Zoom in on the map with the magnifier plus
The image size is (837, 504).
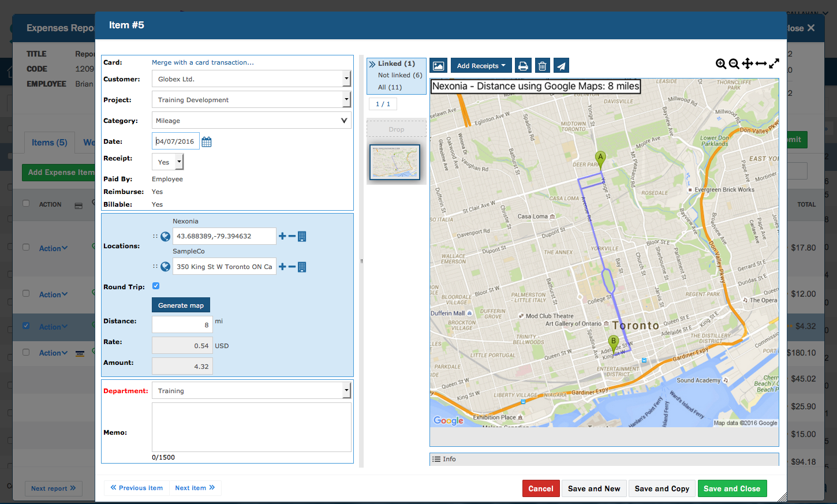click(721, 64)
